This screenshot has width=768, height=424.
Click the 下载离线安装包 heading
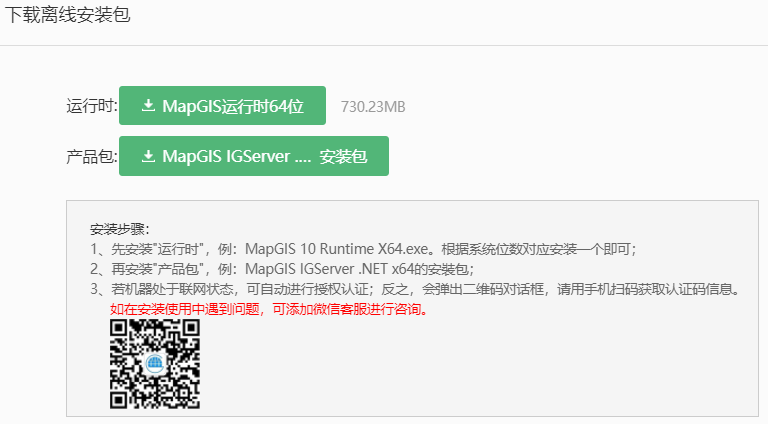67,14
